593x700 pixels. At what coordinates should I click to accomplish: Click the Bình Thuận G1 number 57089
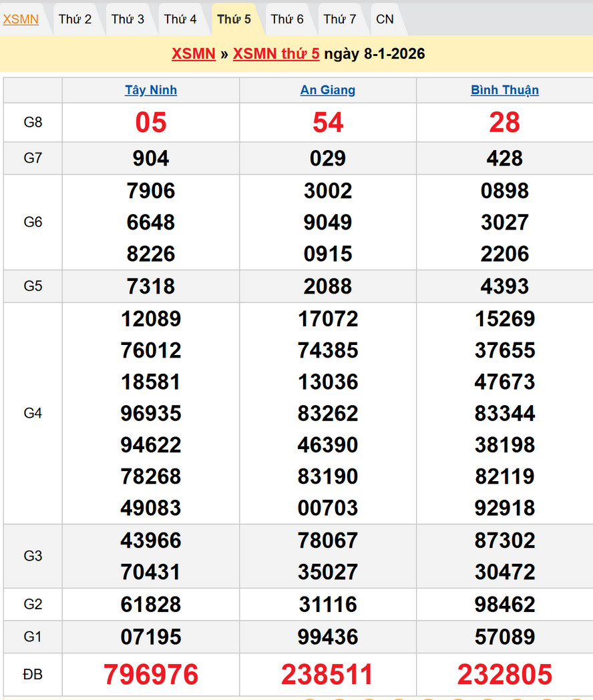click(x=505, y=637)
